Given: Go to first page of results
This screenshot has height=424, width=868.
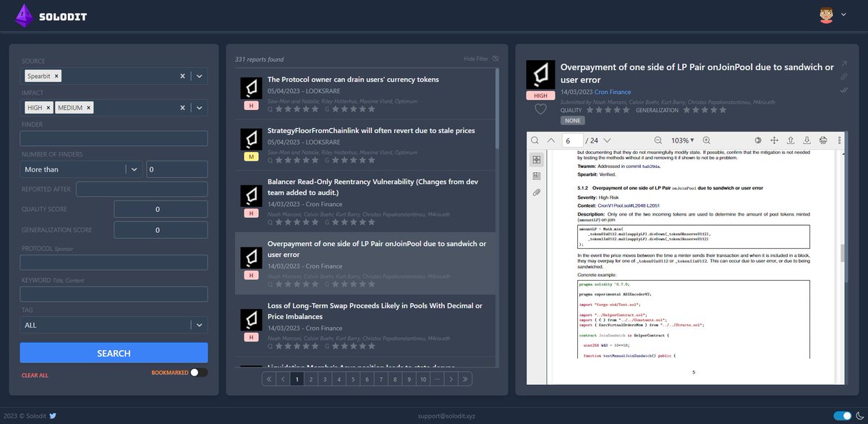Looking at the screenshot, I should [268, 378].
